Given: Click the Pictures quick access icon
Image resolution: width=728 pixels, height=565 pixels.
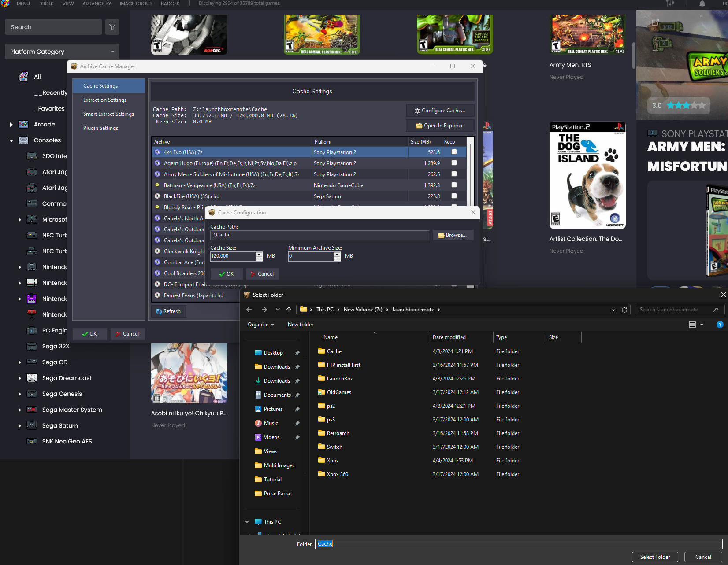Looking at the screenshot, I should point(258,409).
